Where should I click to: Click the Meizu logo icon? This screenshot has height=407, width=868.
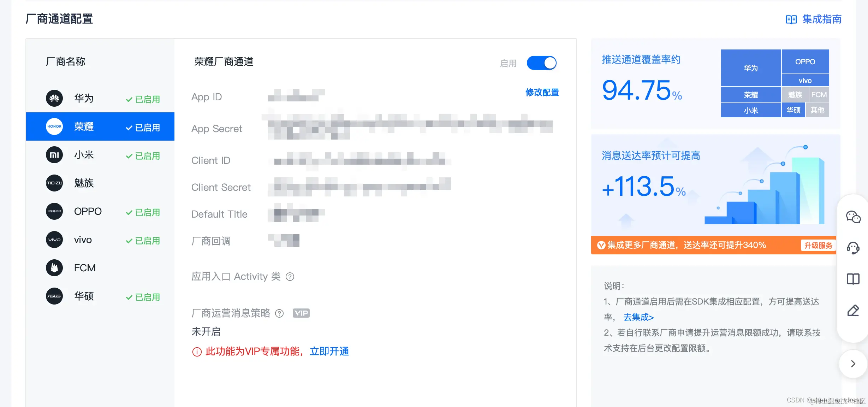point(54,183)
